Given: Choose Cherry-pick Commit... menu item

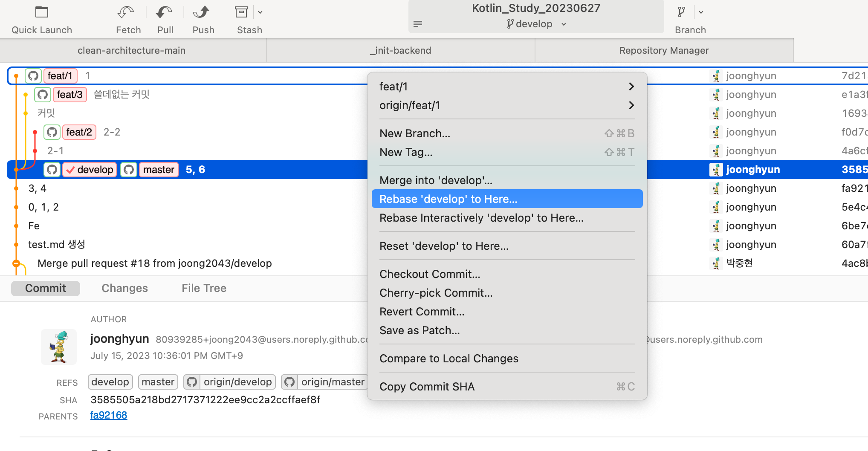Looking at the screenshot, I should 507,293.
